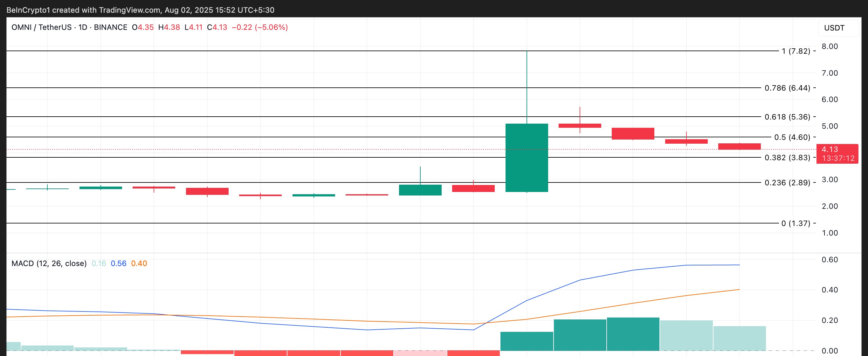This screenshot has height=356, width=868.
Task: Select the Fibonacci label 0.5 (4.60)
Action: 792,137
